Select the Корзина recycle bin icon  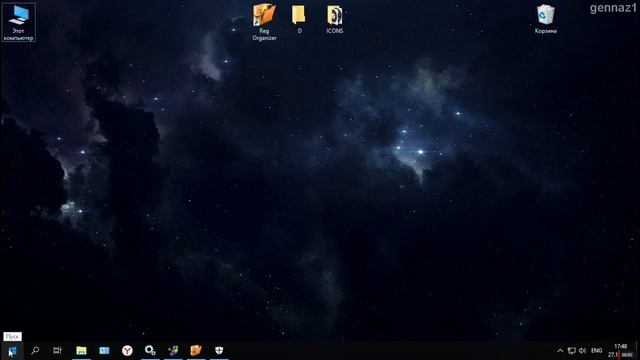pos(546,19)
